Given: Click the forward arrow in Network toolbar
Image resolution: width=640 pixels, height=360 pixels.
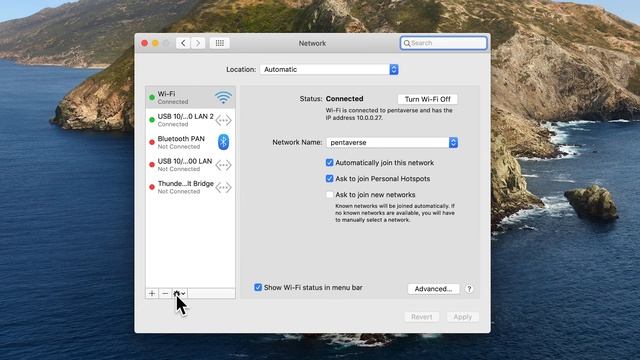Looking at the screenshot, I should click(x=198, y=43).
